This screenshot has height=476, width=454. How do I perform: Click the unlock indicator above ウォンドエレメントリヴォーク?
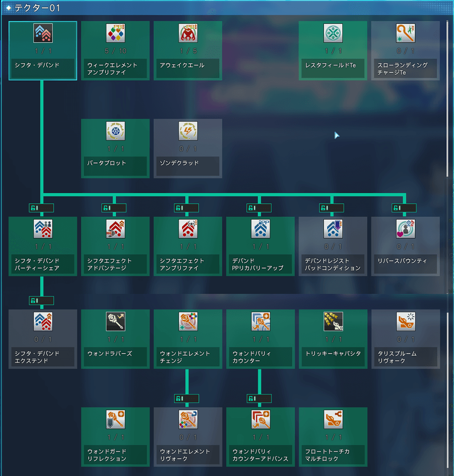coord(186,399)
